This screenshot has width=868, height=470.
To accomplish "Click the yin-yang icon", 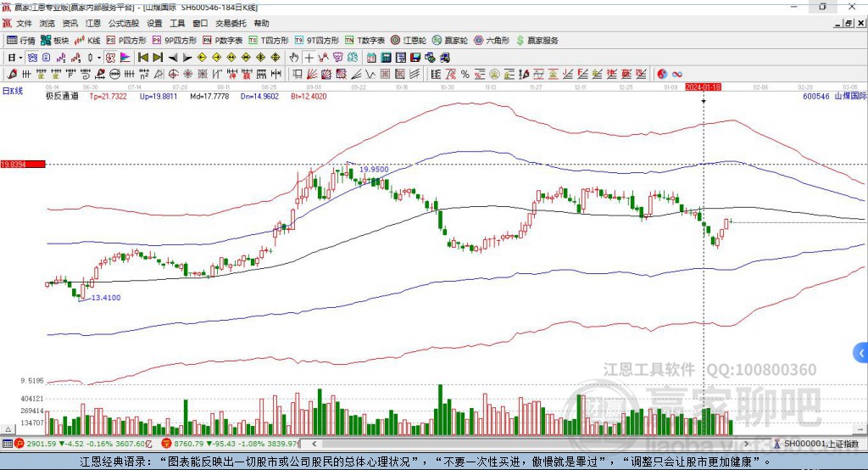I will tap(662, 74).
